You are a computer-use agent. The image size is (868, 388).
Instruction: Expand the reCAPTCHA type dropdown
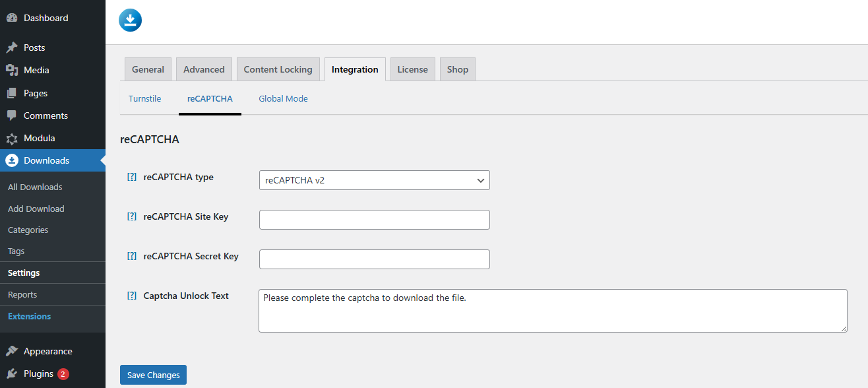click(375, 180)
